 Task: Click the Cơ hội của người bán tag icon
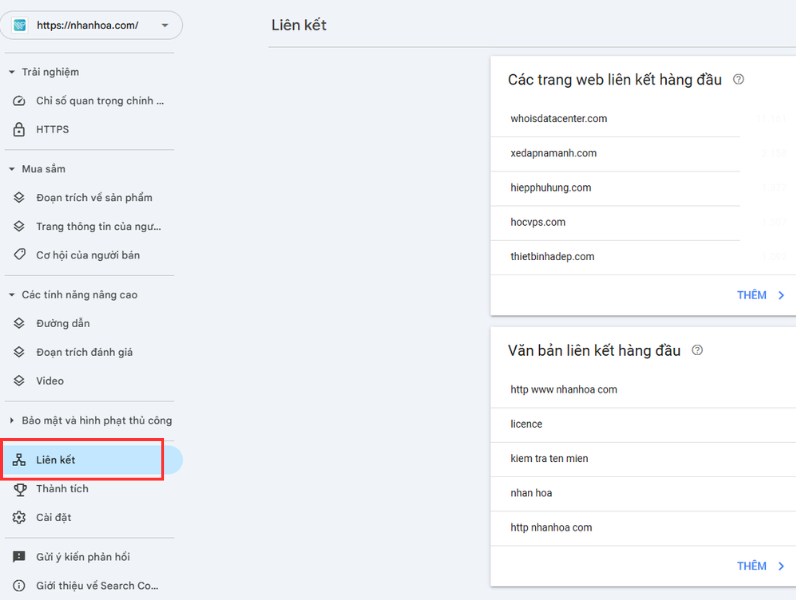pos(18,255)
